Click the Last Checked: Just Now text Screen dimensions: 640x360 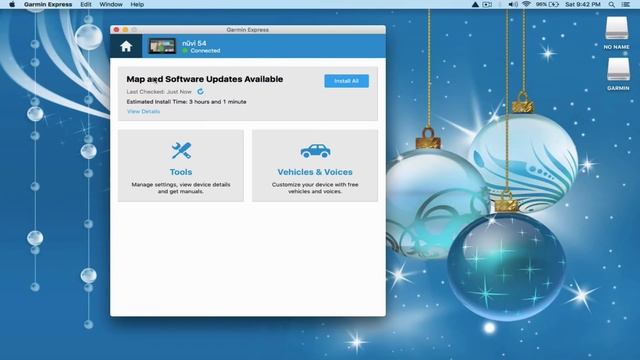point(159,92)
